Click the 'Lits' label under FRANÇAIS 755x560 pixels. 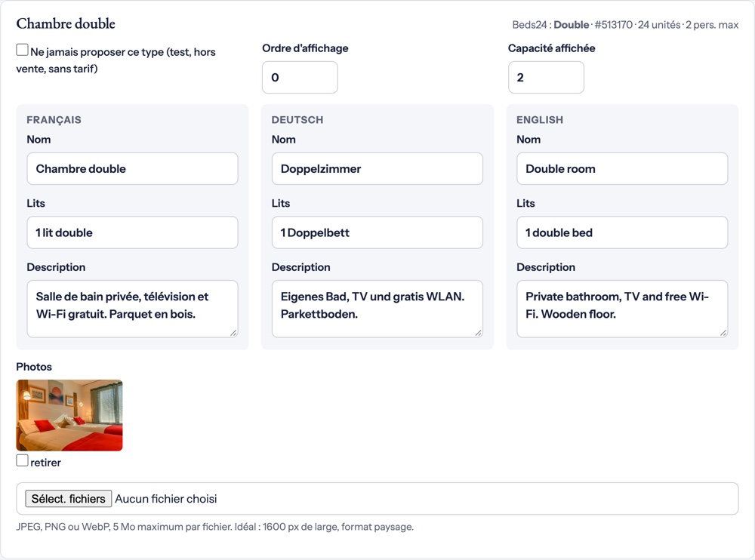pos(36,203)
